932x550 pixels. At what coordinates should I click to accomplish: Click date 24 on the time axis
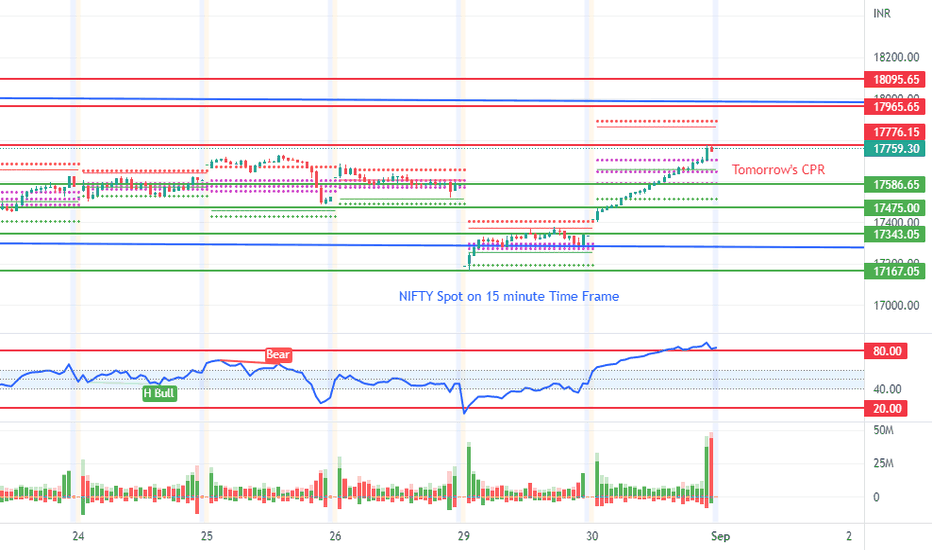click(x=78, y=536)
